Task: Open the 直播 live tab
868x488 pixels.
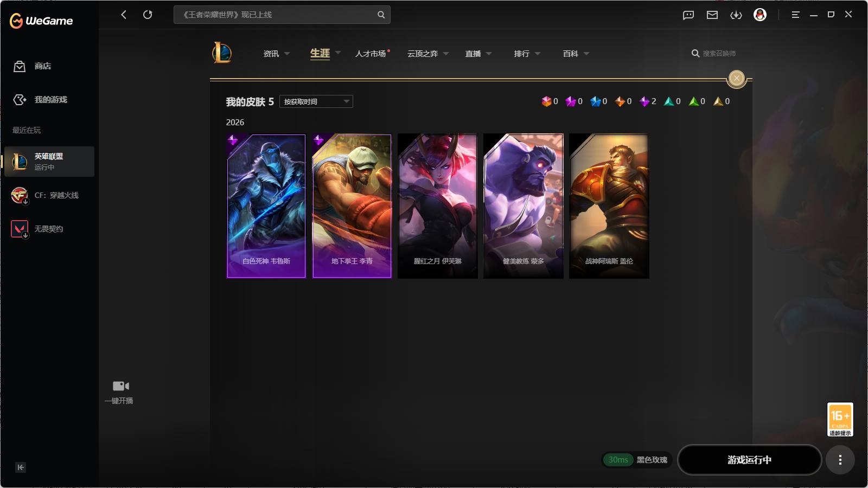Action: [473, 54]
